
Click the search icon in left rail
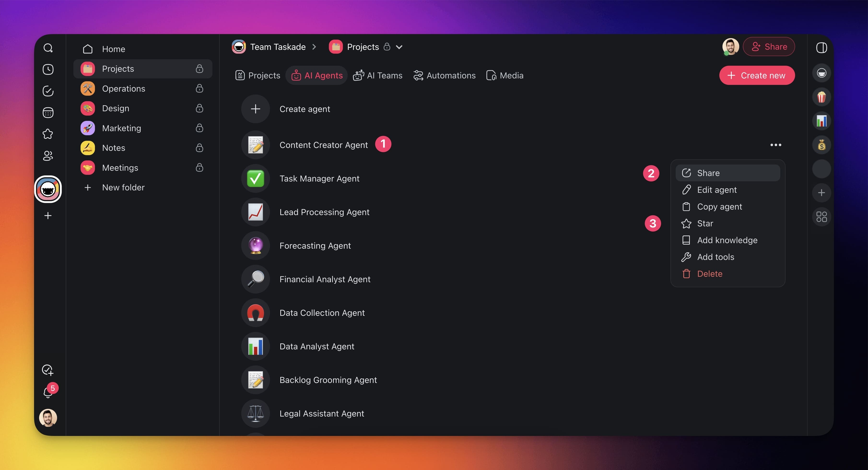click(48, 48)
